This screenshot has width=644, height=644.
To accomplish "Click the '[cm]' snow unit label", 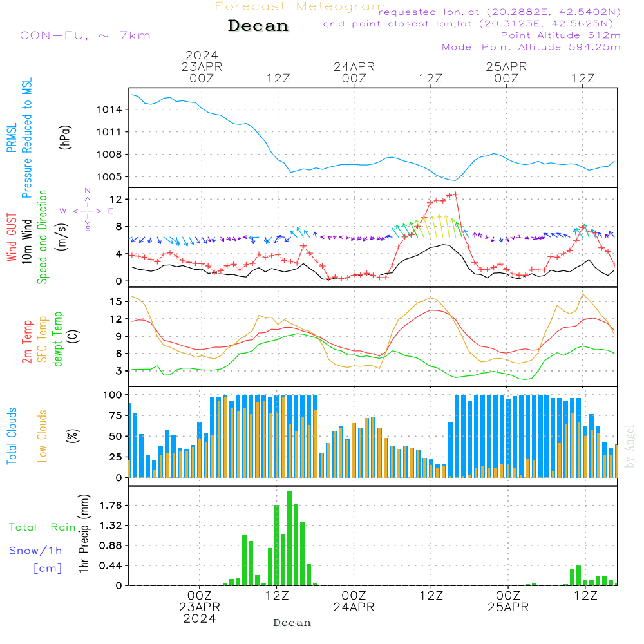I will coord(48,569).
